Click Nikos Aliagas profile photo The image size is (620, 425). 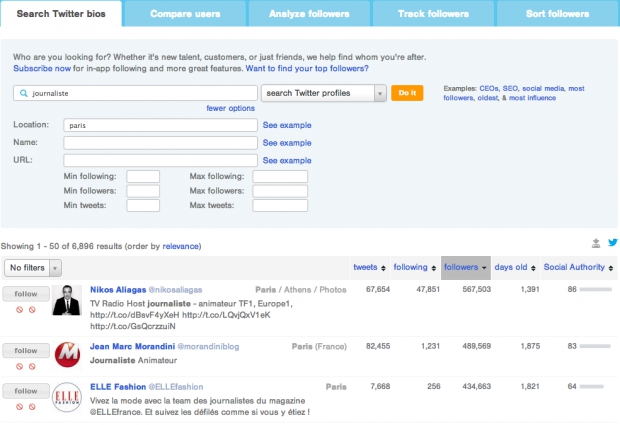(x=67, y=300)
